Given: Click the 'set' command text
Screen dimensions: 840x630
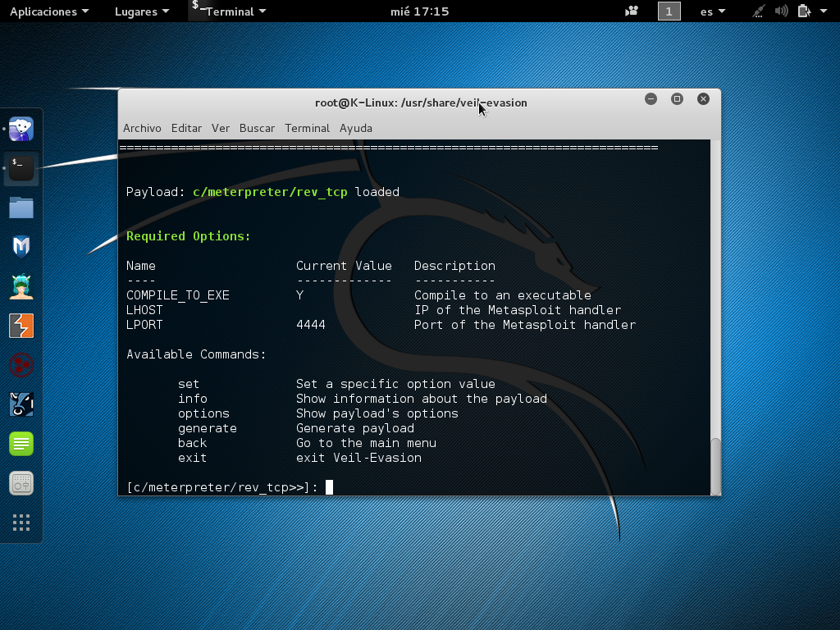Looking at the screenshot, I should (x=189, y=384).
